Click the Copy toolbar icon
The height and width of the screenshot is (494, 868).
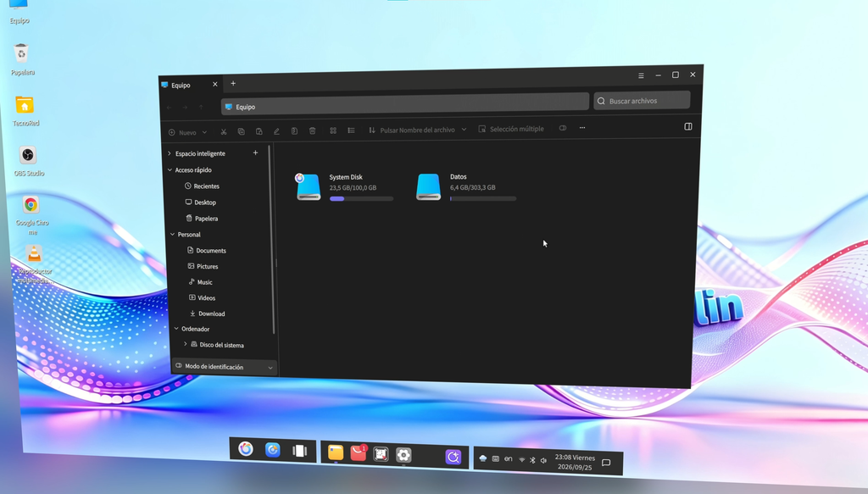(241, 131)
